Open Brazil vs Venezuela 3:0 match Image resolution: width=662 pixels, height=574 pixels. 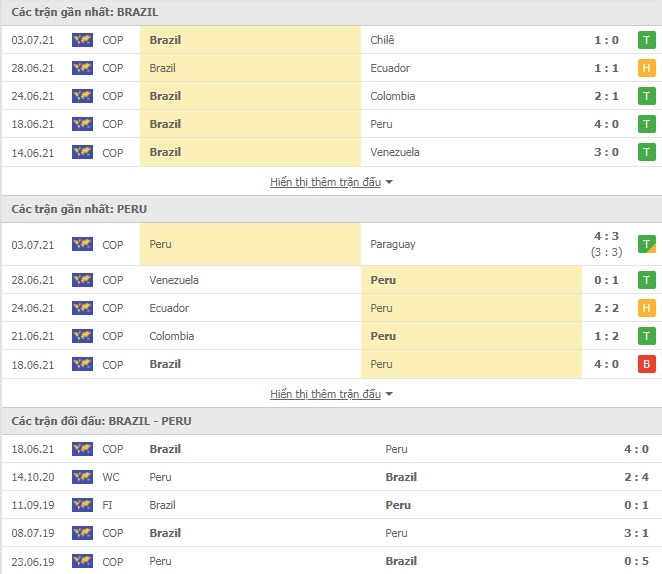[331, 152]
